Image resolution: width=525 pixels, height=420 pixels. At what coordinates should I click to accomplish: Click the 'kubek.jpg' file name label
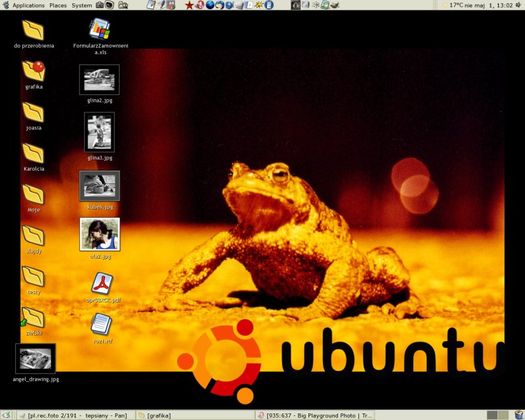(x=100, y=207)
